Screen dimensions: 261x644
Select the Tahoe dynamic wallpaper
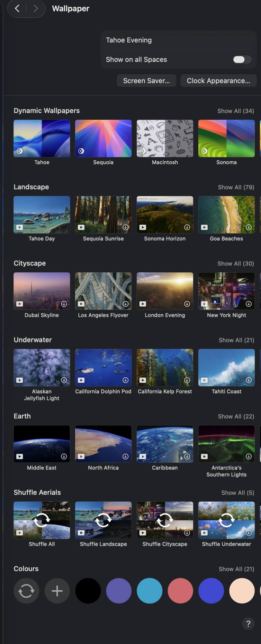pyautogui.click(x=42, y=138)
